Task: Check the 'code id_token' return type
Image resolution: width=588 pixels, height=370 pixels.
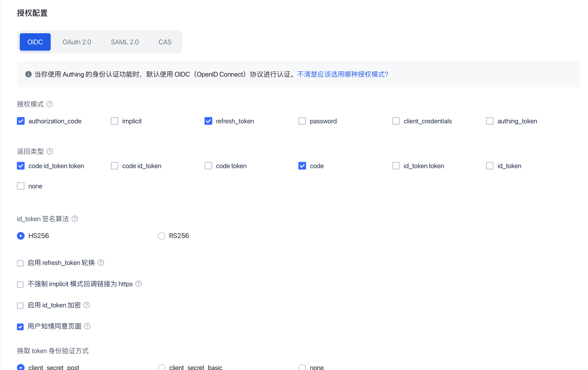Action: (114, 166)
